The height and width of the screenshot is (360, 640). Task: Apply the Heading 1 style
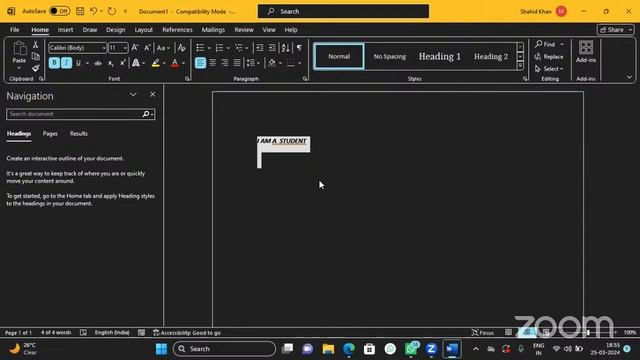440,56
